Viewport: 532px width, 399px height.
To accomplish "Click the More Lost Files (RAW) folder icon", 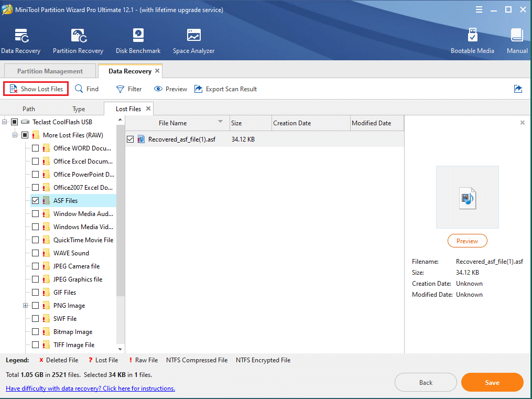I will (36, 135).
